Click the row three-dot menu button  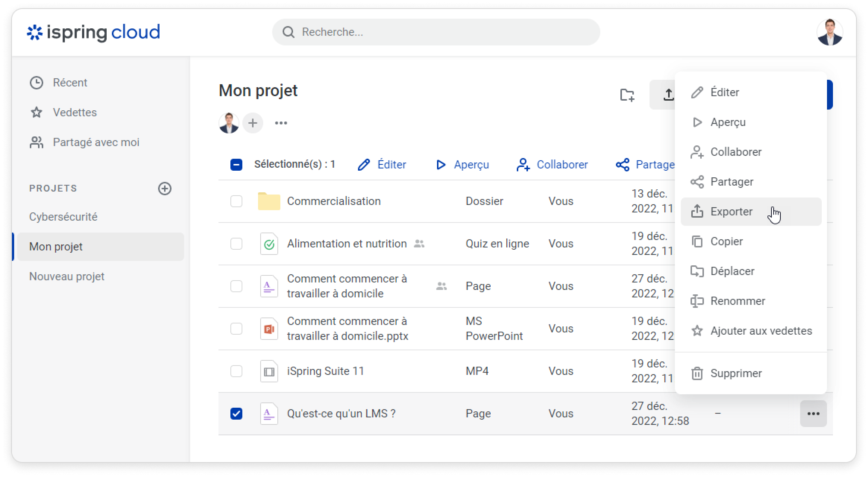[813, 414]
